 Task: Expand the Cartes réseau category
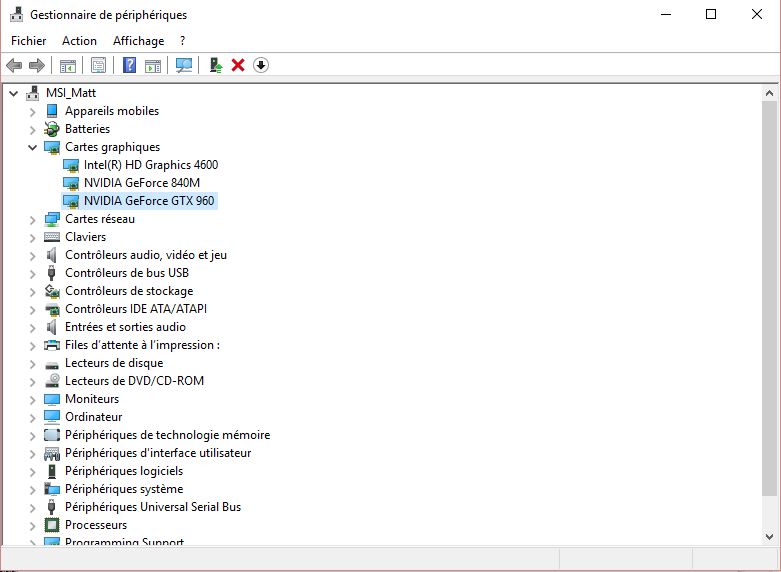33,220
